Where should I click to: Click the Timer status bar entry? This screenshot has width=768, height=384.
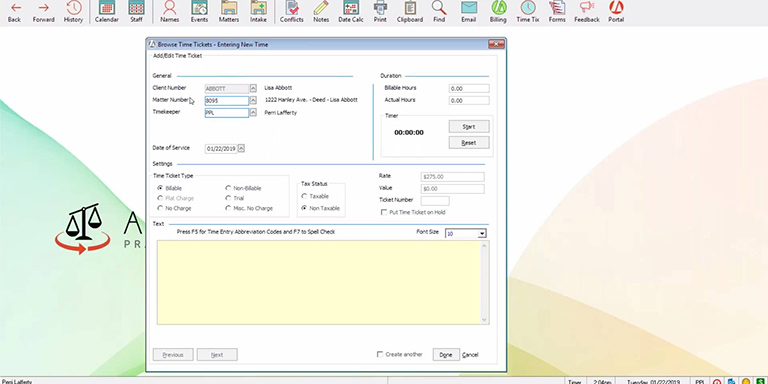click(x=575, y=382)
